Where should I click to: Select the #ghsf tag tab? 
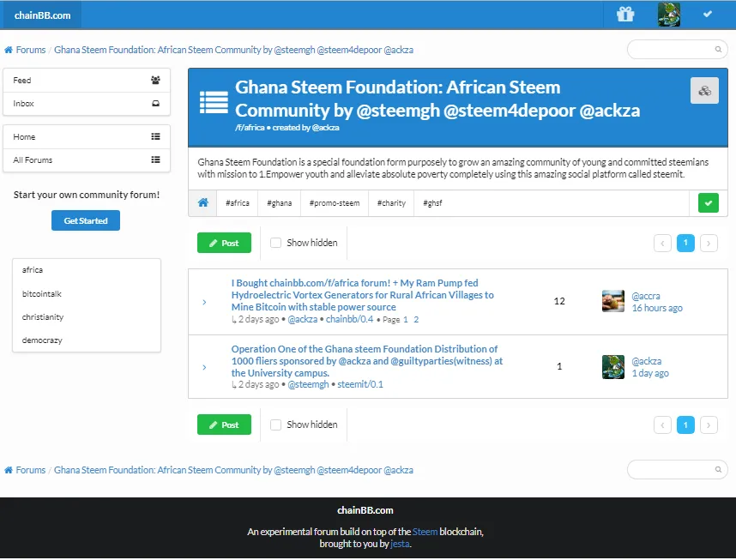[x=432, y=202]
